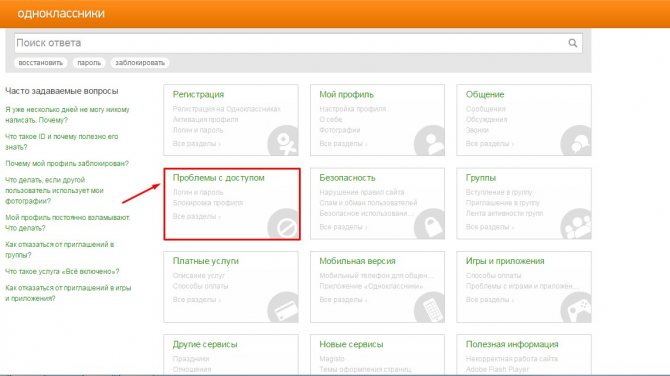
Task: Expand Все разделы under Безопасность
Action: [343, 227]
